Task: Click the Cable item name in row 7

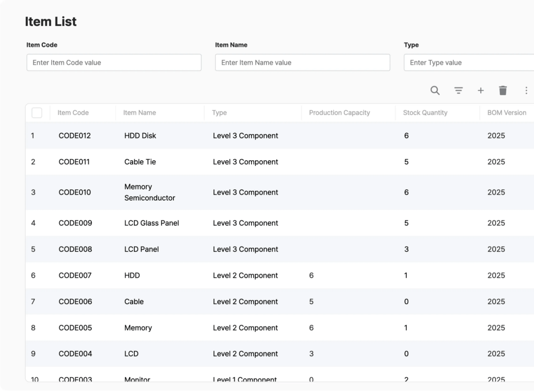Action: [x=134, y=302]
